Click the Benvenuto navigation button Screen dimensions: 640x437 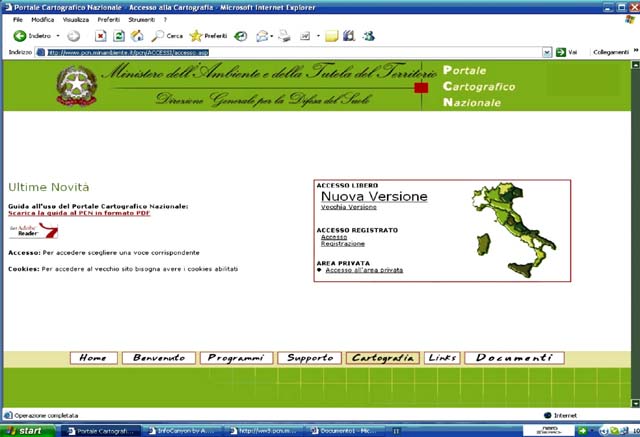pos(159,358)
